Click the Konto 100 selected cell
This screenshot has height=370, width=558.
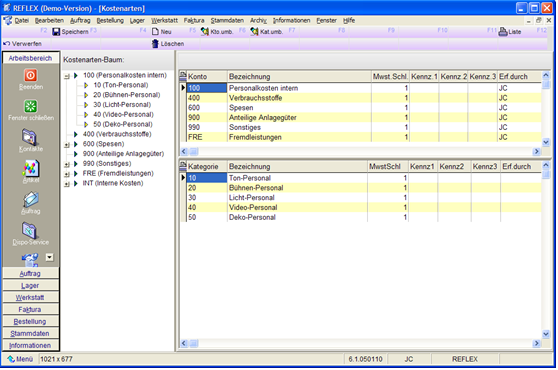tap(207, 88)
